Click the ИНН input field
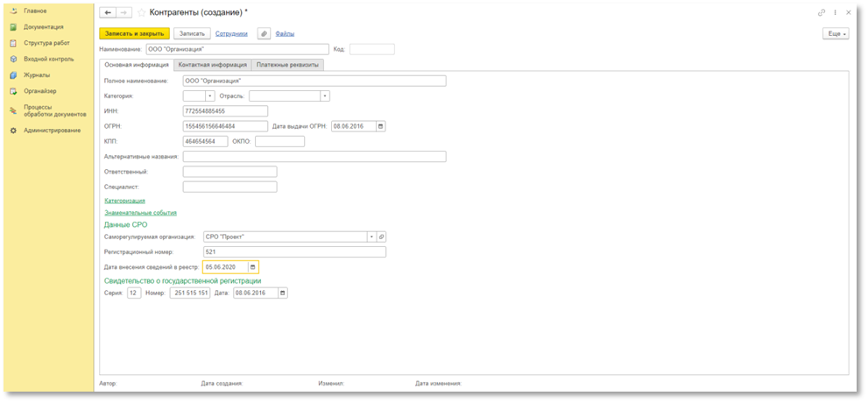 (224, 111)
